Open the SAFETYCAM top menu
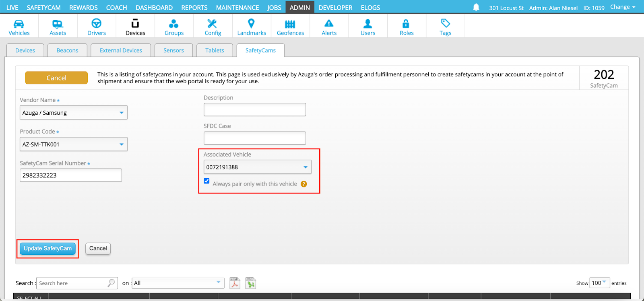This screenshot has height=301, width=644. tap(43, 8)
